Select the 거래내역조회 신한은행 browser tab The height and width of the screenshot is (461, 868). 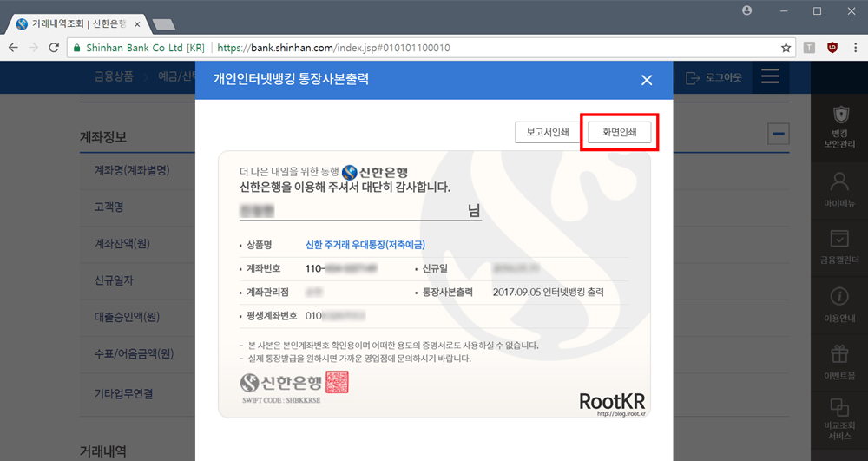click(76, 24)
